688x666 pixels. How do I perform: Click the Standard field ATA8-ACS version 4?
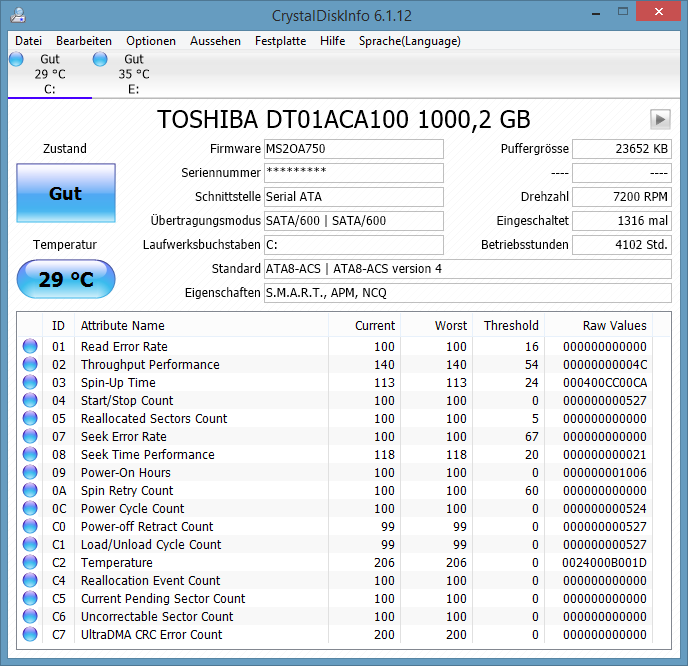point(468,269)
